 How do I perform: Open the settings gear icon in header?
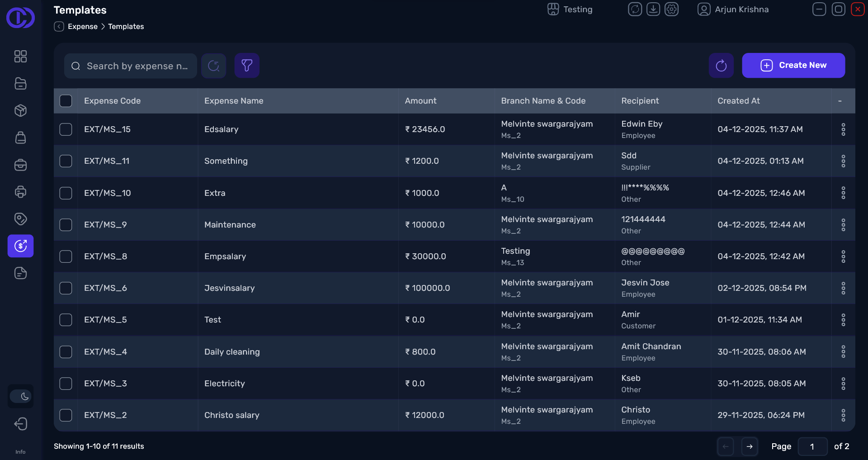[x=671, y=9]
